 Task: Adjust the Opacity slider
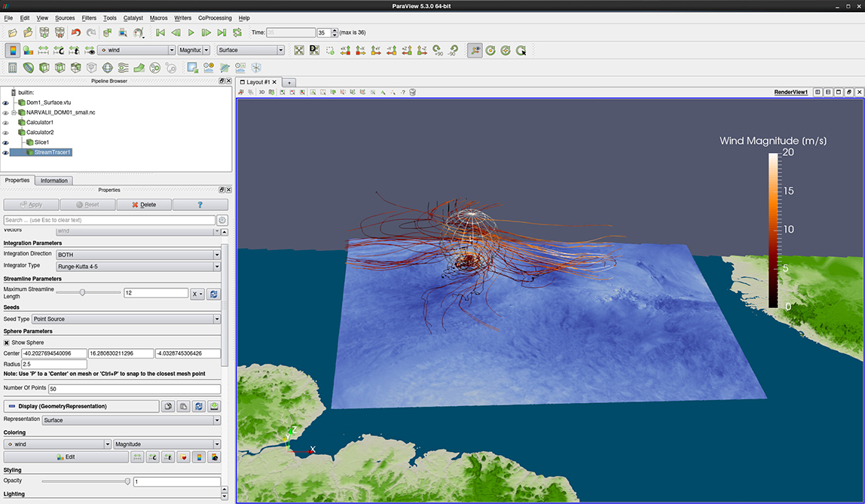(x=127, y=481)
